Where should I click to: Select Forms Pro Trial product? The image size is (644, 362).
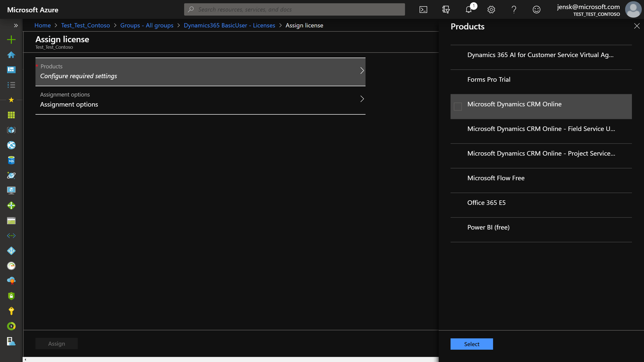[541, 82]
